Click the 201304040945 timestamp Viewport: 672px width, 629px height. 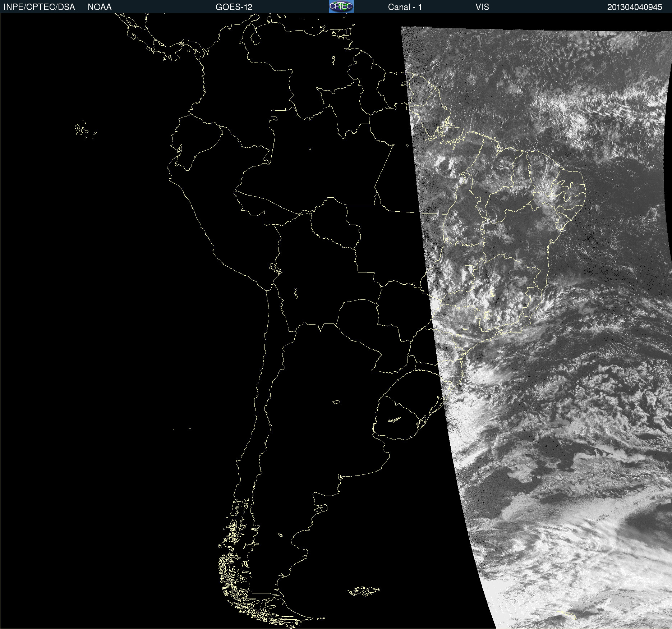click(635, 7)
